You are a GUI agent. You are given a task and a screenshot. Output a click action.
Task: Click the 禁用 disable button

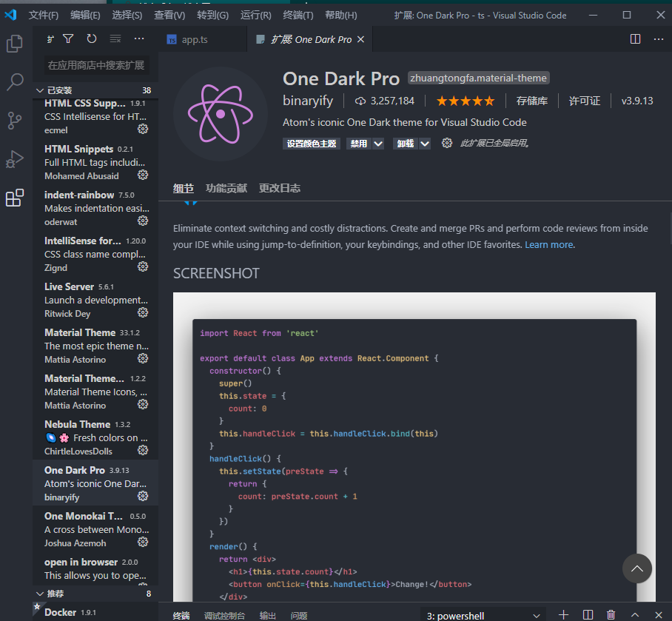point(359,144)
